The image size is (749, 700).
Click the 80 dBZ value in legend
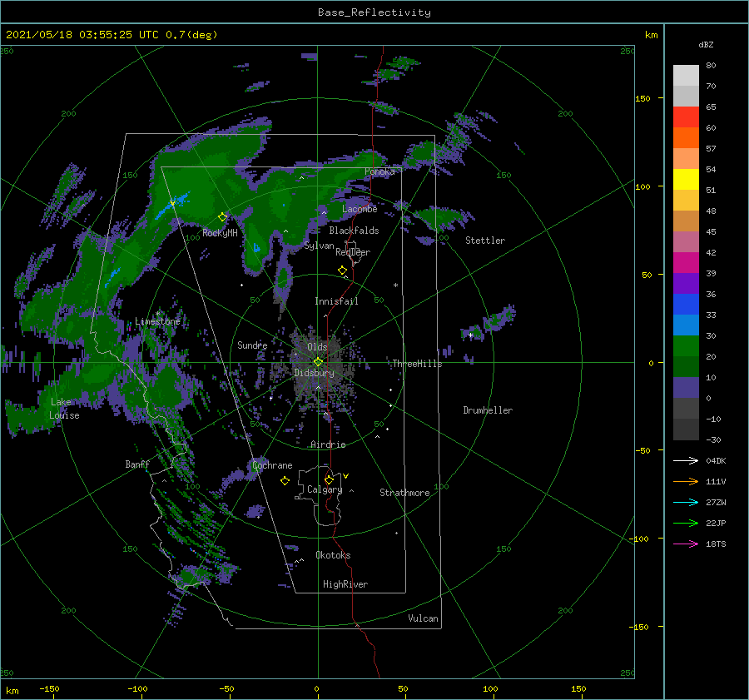pos(711,66)
